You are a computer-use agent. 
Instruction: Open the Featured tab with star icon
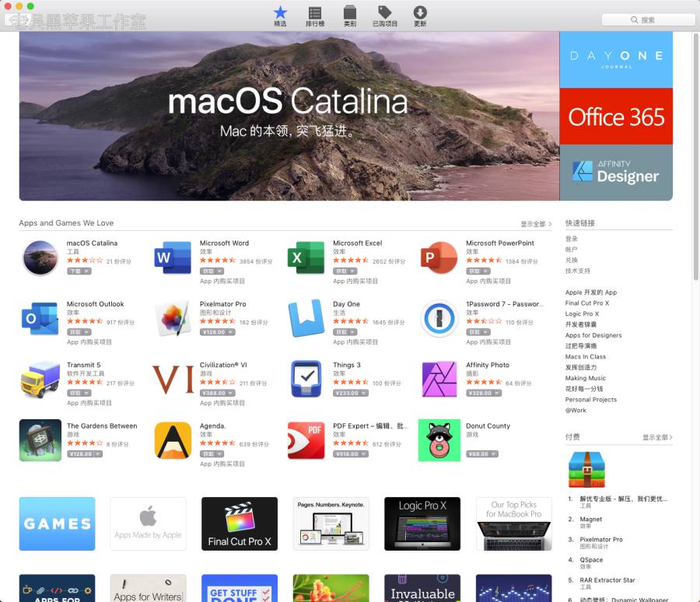point(280,16)
